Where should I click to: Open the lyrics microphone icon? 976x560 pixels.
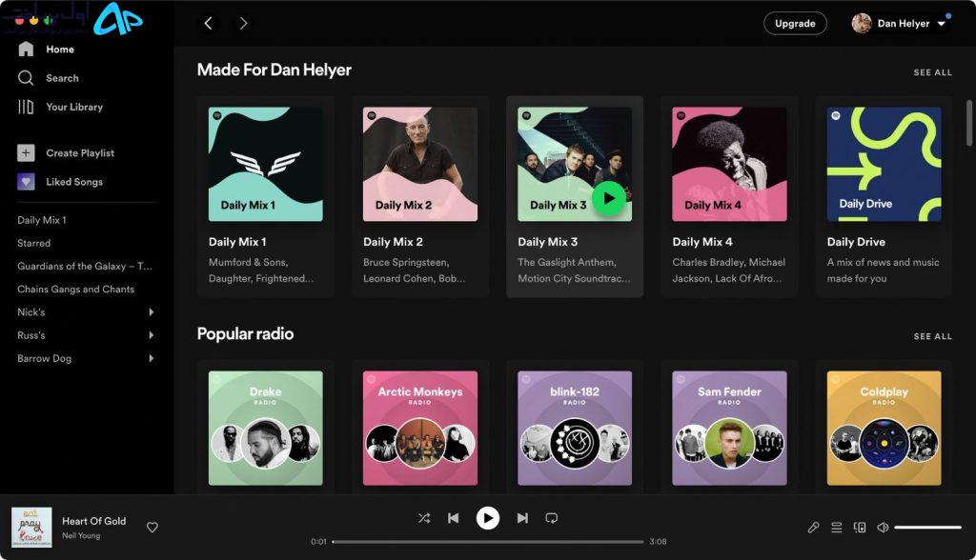pyautogui.click(x=813, y=528)
